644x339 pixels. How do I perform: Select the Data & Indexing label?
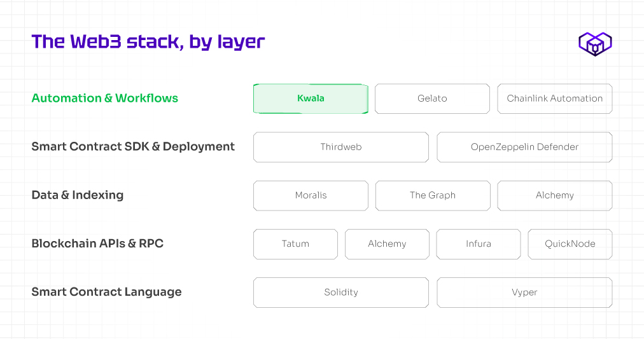[78, 195]
